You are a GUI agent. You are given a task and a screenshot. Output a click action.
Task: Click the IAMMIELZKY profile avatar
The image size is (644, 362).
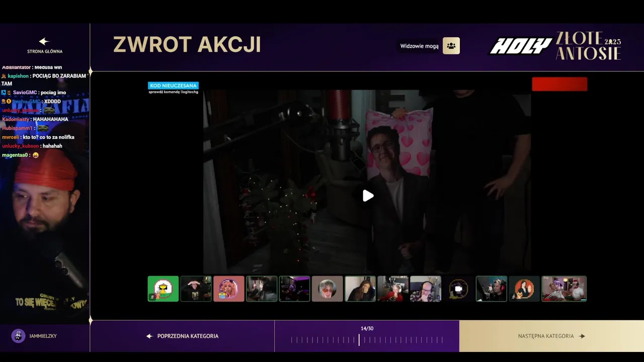pyautogui.click(x=18, y=336)
